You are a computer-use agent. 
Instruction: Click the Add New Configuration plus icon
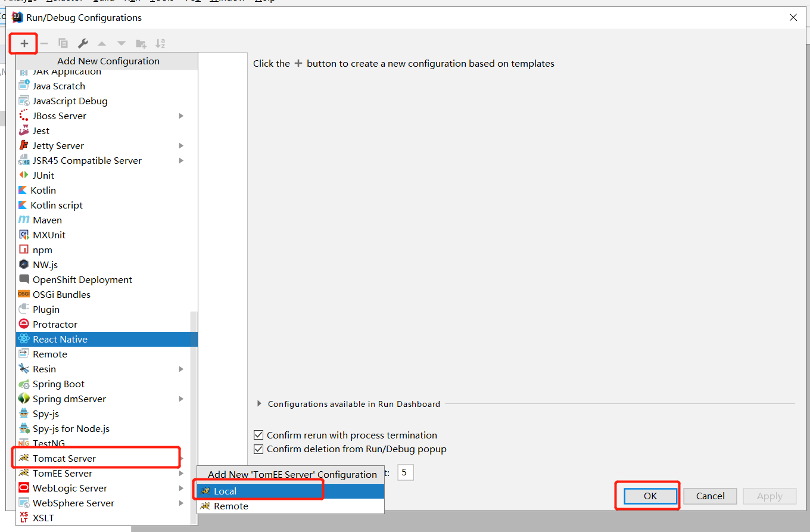(24, 43)
